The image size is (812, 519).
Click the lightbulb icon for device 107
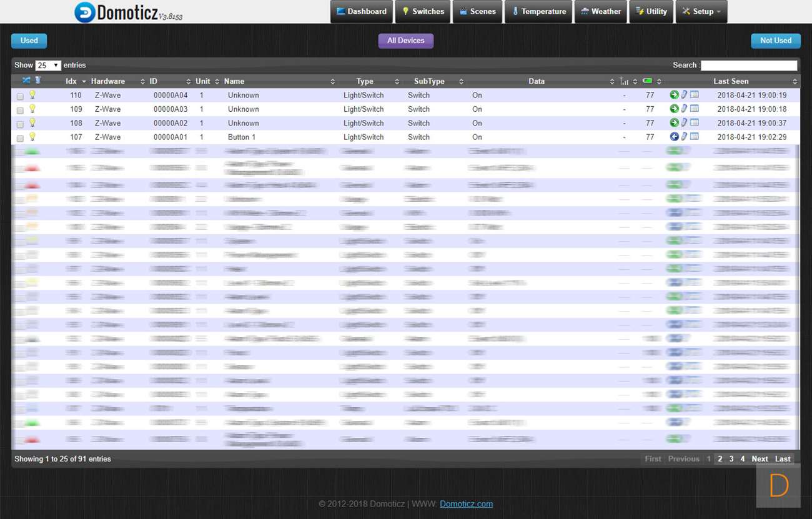[32, 137]
